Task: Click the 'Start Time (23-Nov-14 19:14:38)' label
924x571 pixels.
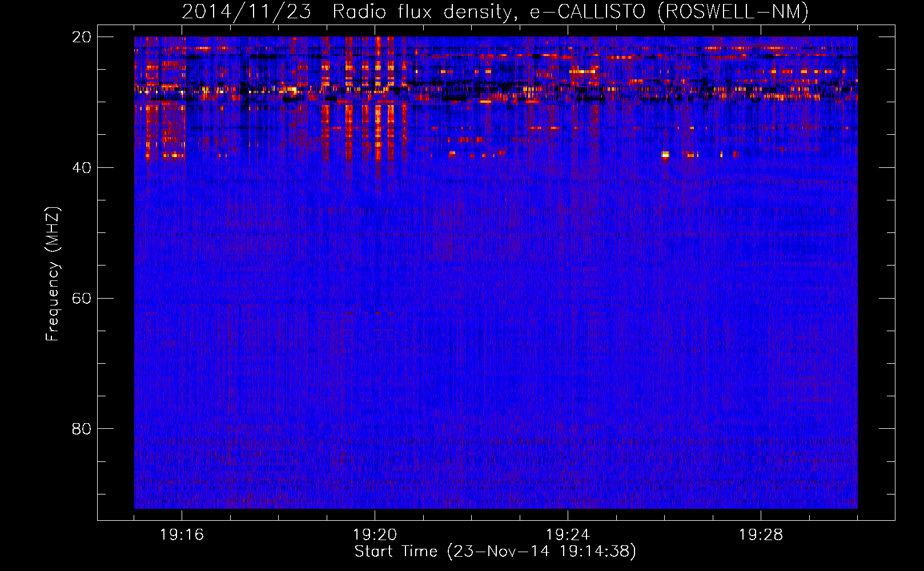Action: (495, 552)
